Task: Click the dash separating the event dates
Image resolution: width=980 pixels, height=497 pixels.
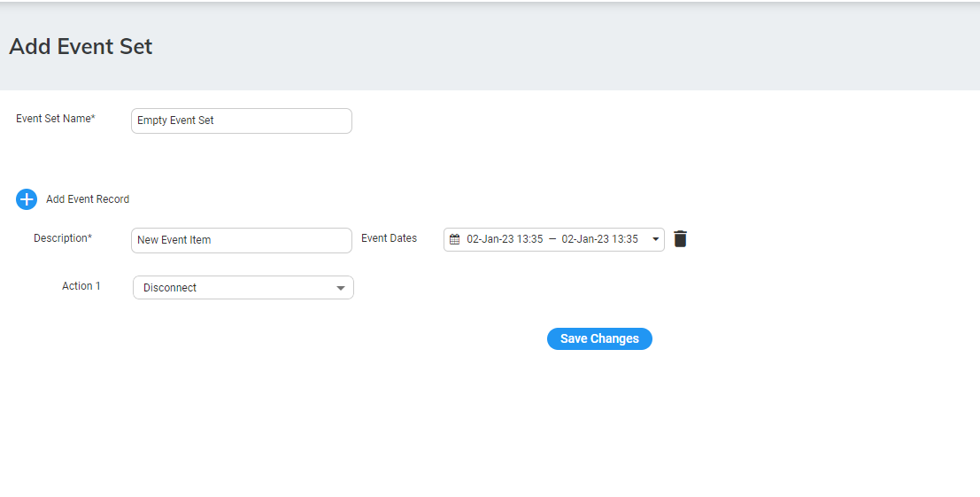Action: pyautogui.click(x=552, y=239)
